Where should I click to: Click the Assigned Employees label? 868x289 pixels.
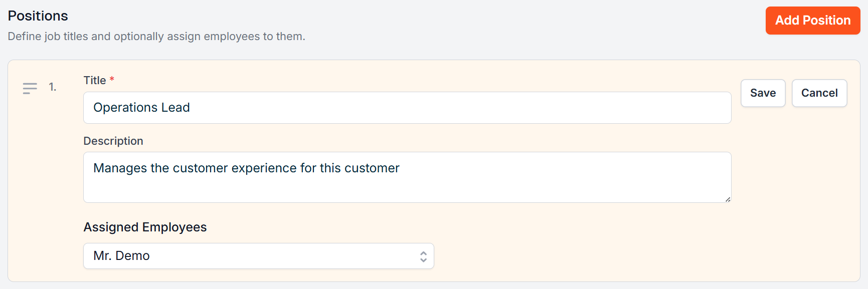point(145,227)
